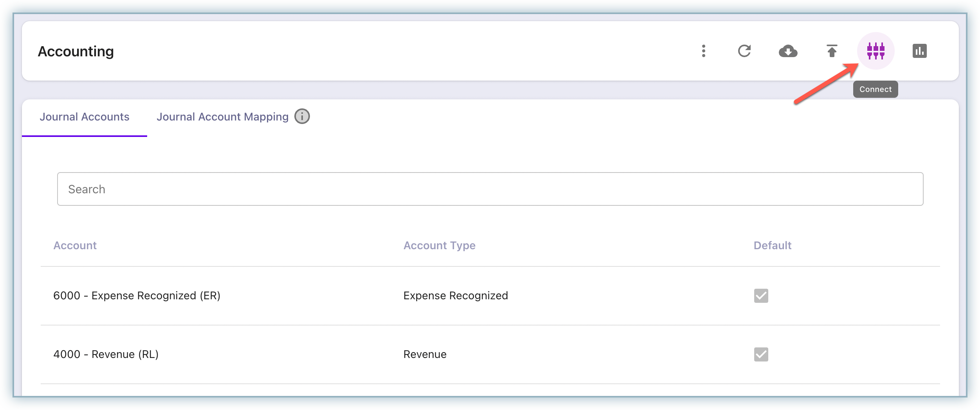This screenshot has height=410, width=980.
Task: Click the Default column header
Action: pos(772,245)
